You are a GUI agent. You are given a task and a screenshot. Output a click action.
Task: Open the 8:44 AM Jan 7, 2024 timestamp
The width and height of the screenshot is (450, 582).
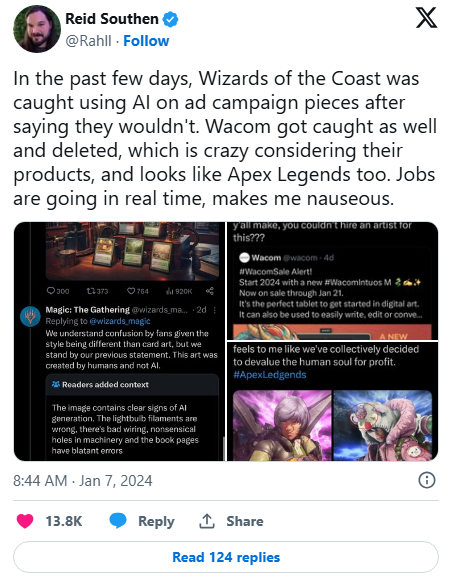83,481
